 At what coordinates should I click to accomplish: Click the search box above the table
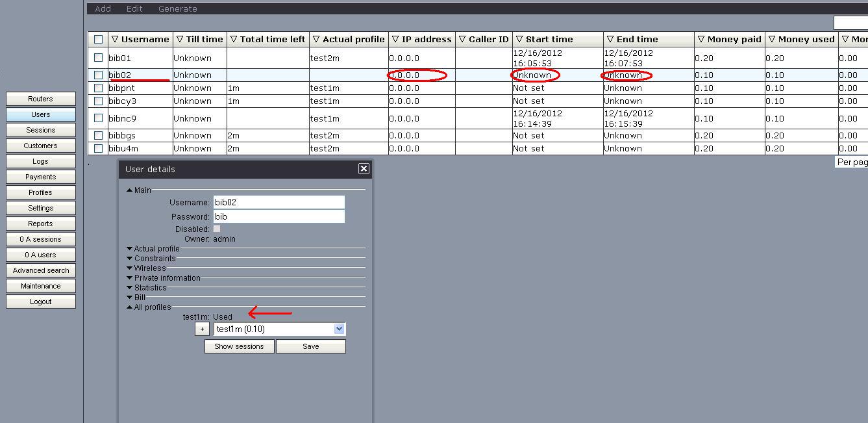coord(850,22)
